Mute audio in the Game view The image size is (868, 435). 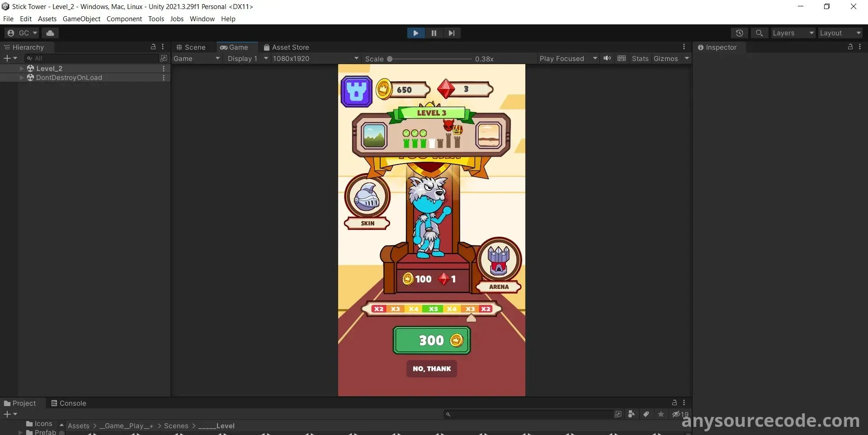607,58
